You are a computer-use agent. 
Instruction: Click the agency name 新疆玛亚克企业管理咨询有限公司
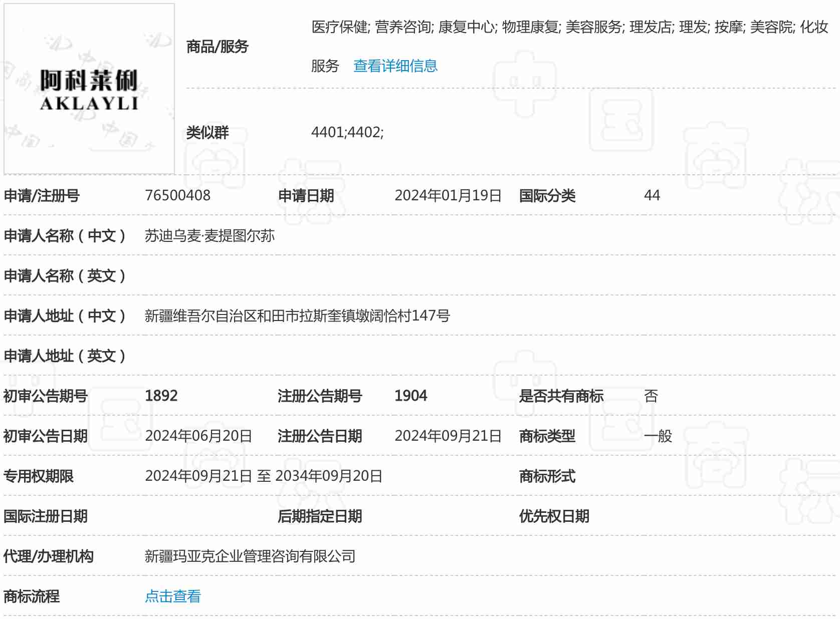pos(250,556)
